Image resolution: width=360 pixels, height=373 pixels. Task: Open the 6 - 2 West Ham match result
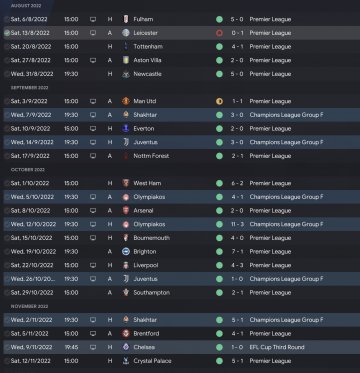[238, 183]
